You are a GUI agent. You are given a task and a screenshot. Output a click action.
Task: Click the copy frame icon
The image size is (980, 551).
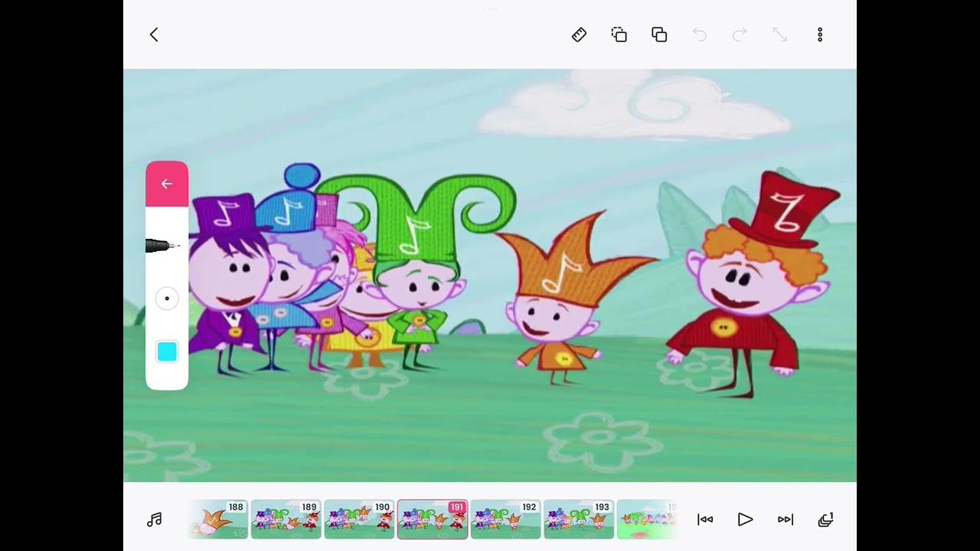click(x=659, y=34)
